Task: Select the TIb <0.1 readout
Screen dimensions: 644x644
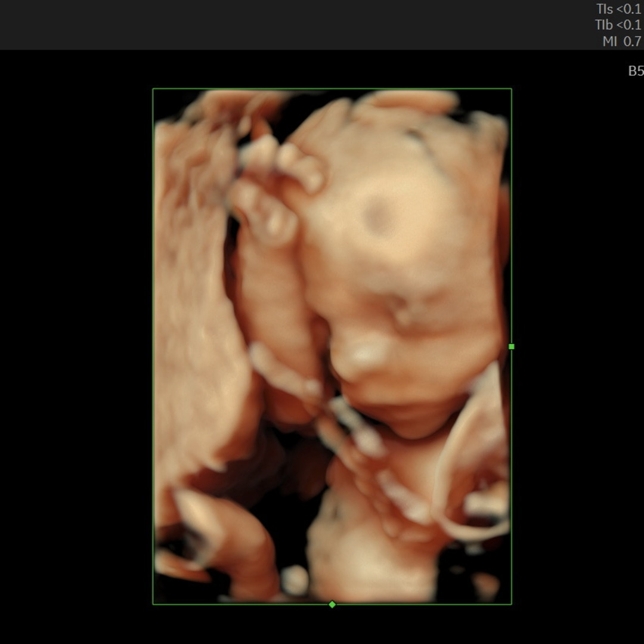Action: 618,25
